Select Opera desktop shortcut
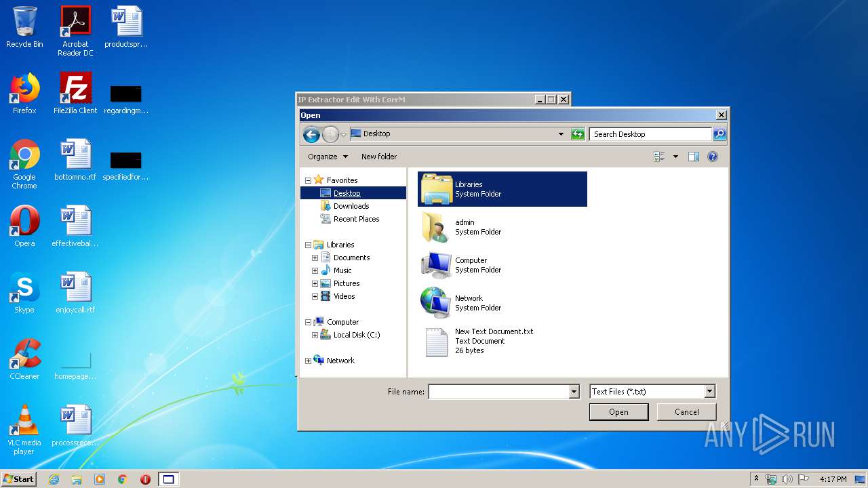This screenshot has width=868, height=488. [24, 226]
